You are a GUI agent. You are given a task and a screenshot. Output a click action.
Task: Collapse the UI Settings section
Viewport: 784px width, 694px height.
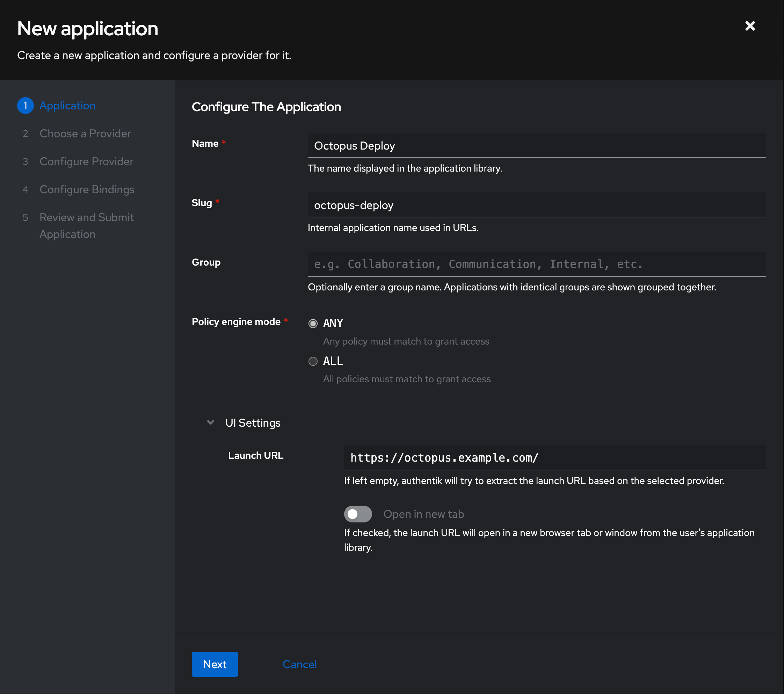tap(253, 422)
